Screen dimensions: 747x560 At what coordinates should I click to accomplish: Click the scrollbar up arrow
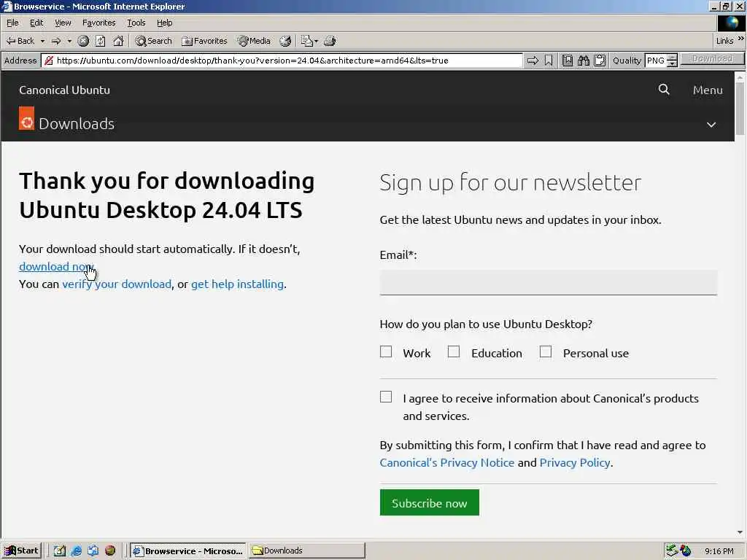coord(740,77)
